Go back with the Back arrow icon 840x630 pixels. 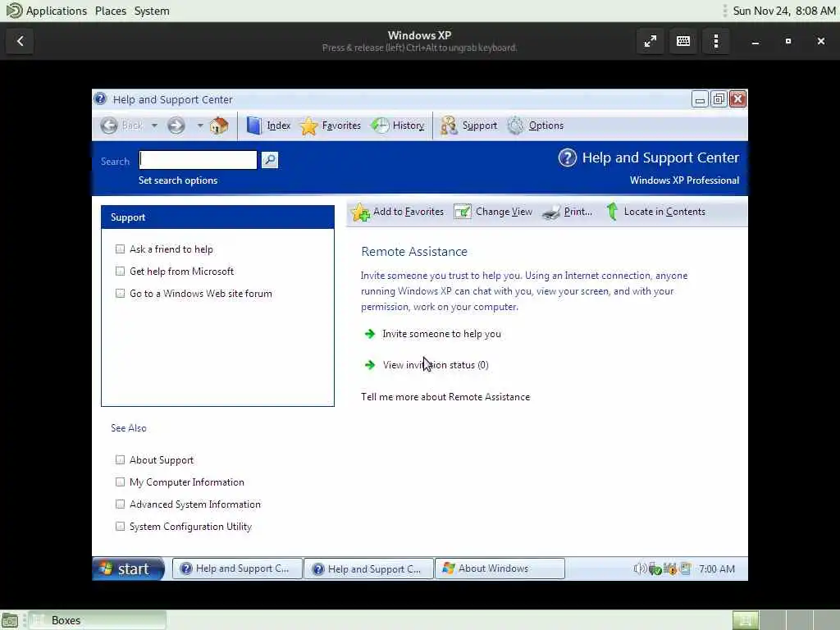109,126
